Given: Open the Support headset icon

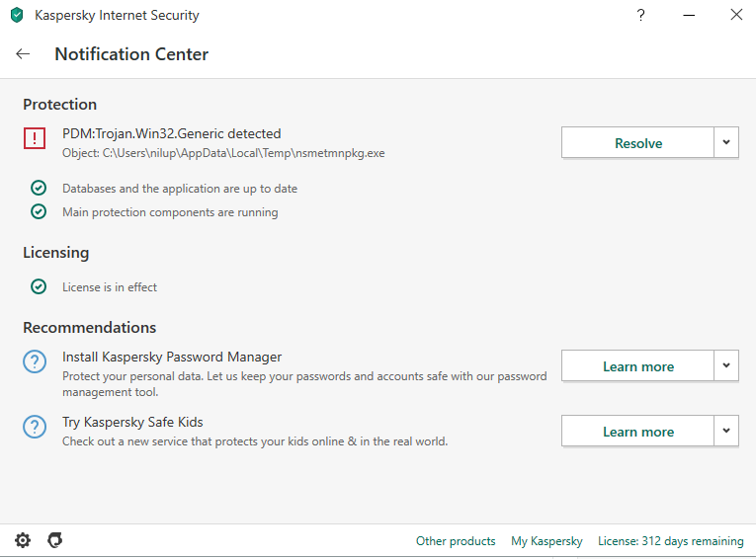Looking at the screenshot, I should (x=55, y=540).
